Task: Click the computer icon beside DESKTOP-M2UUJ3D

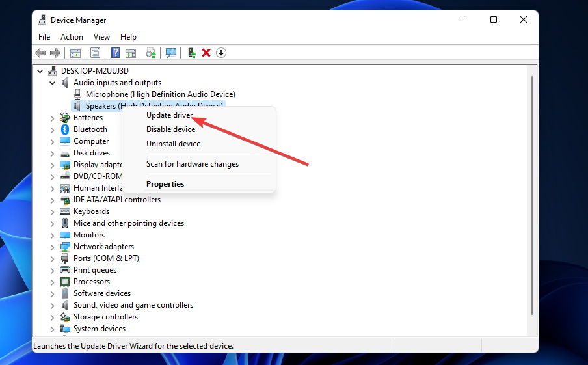Action: click(53, 70)
